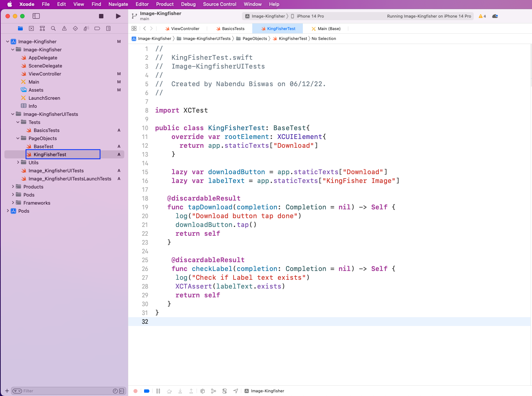Open Debug View Hierarchy
Screen dimensions: 532x396
pos(202,391)
